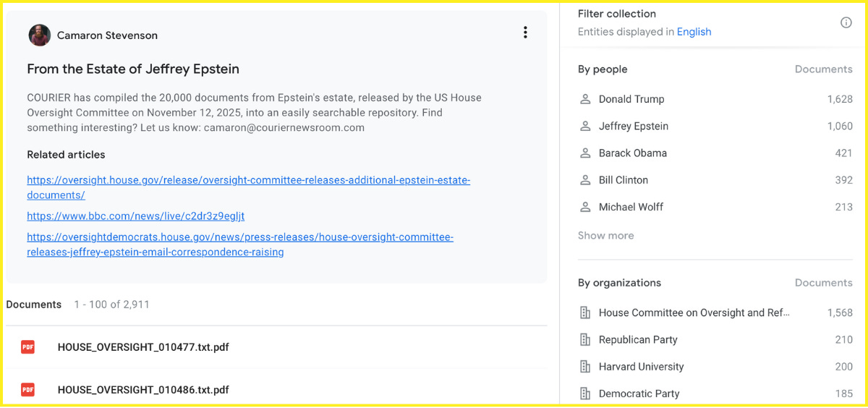Screen dimensions: 868x408
Task: Click the person icon next to Michael Wolff
Action: click(x=585, y=207)
